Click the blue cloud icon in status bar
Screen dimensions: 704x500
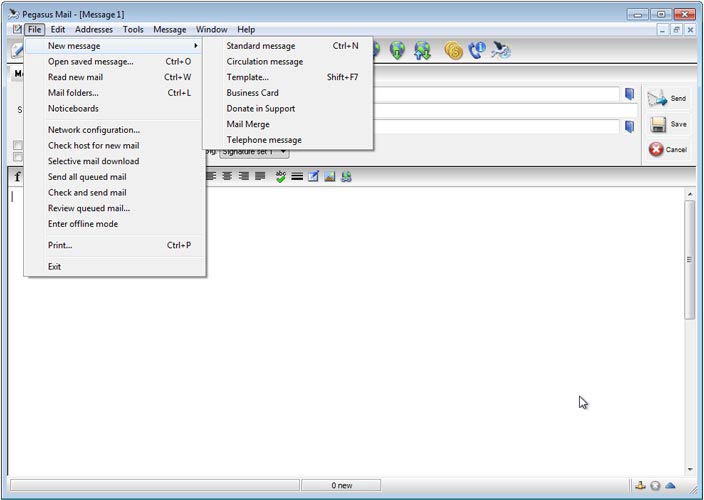(671, 486)
